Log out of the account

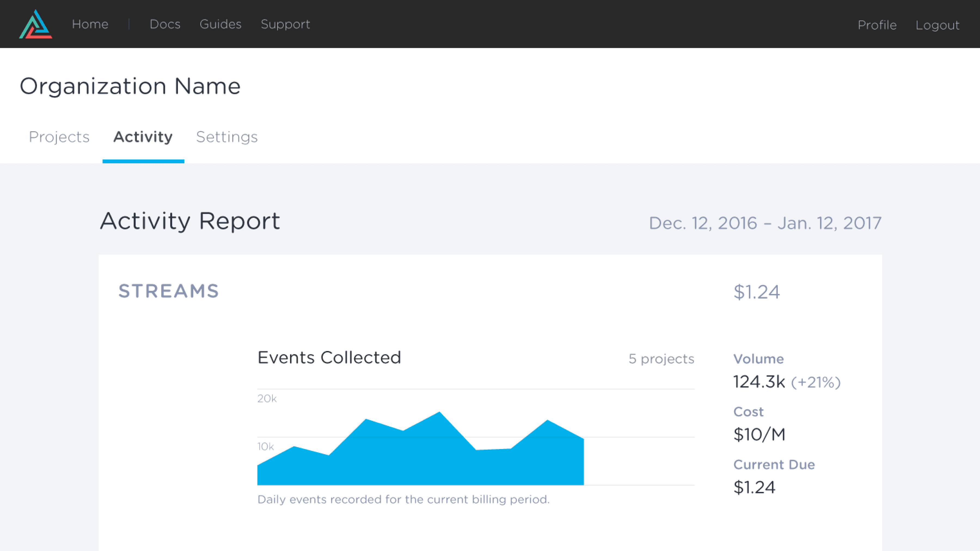pyautogui.click(x=938, y=25)
